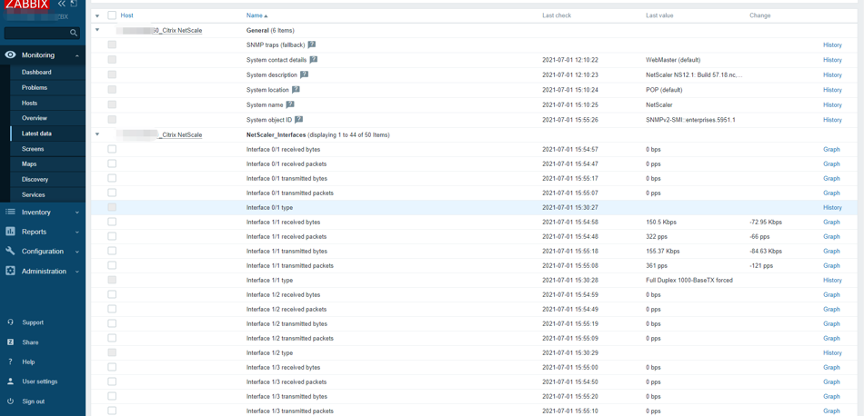The width and height of the screenshot is (864, 416).
Task: Expand the Inventory menu section
Action: (77, 213)
